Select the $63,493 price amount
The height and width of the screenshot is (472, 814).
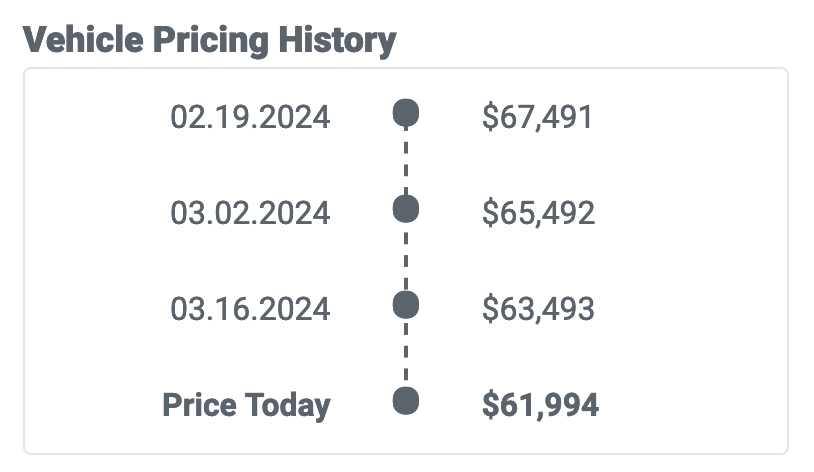(x=538, y=309)
